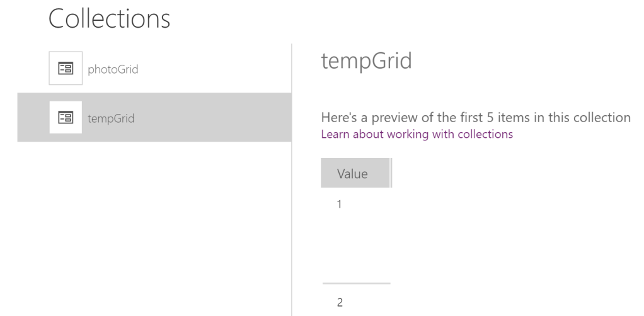Select the row with value 2
The image size is (644, 316).
(x=340, y=303)
